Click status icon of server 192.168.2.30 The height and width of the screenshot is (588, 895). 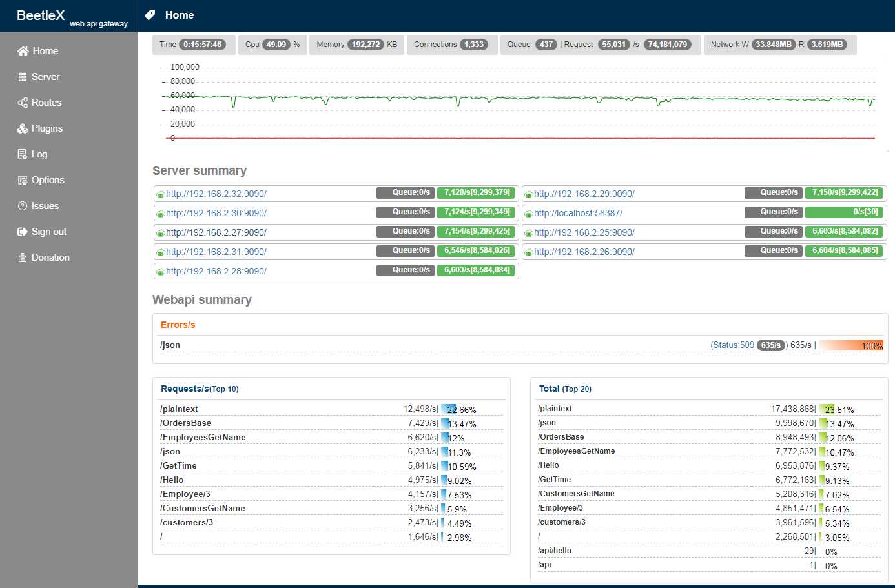tap(160, 214)
